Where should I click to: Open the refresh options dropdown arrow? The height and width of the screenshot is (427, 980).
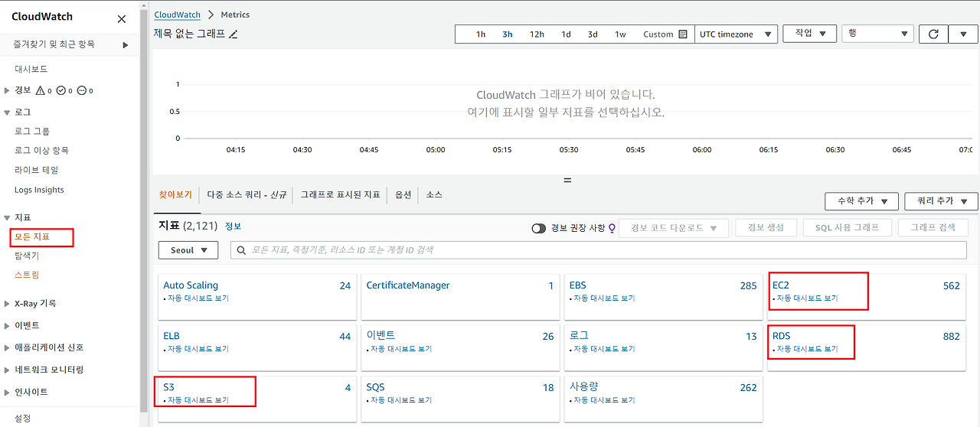pyautogui.click(x=962, y=34)
